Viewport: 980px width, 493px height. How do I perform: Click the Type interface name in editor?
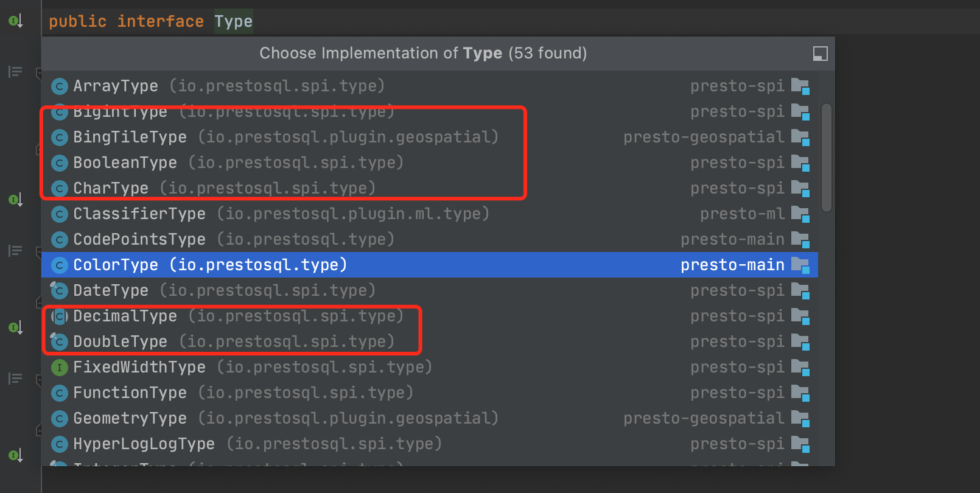point(233,21)
